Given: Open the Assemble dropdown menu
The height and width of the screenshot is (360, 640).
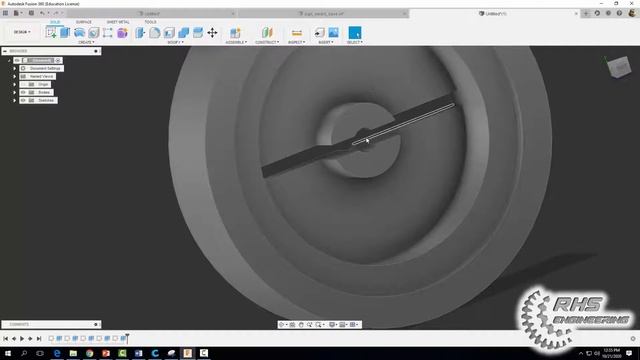Looking at the screenshot, I should (x=236, y=42).
